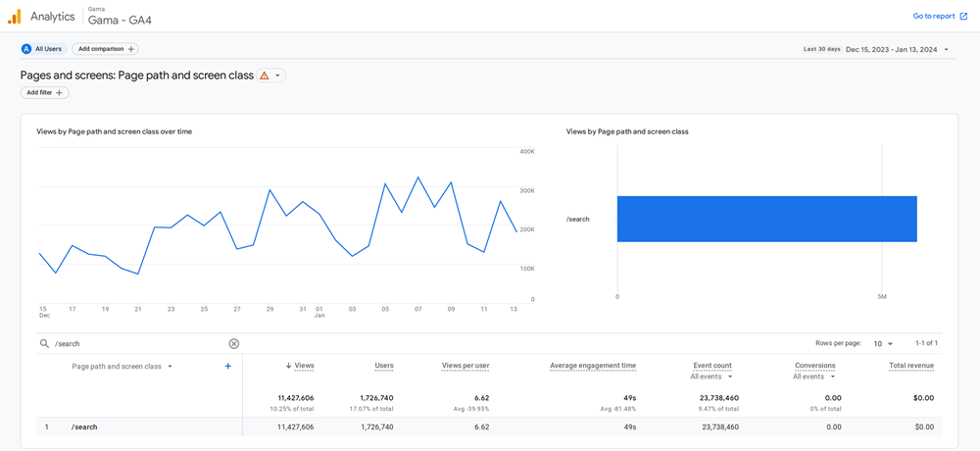Click the /search row in the table
The width and height of the screenshot is (980, 451).
tap(489, 427)
